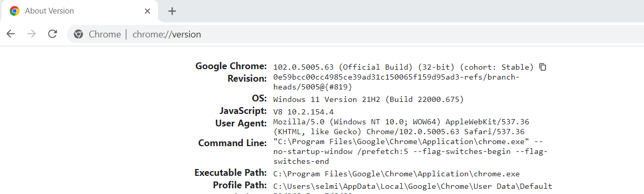
Task: Click the Revision hash text
Action: pos(397,82)
